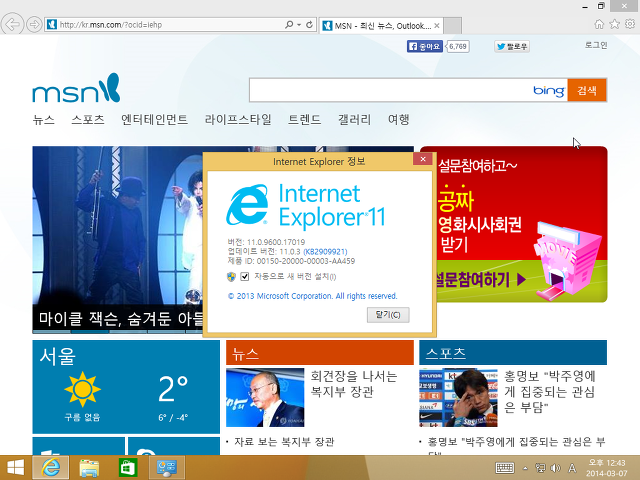The width and height of the screenshot is (640, 480).
Task: Refresh the page with the reload icon
Action: point(309,24)
